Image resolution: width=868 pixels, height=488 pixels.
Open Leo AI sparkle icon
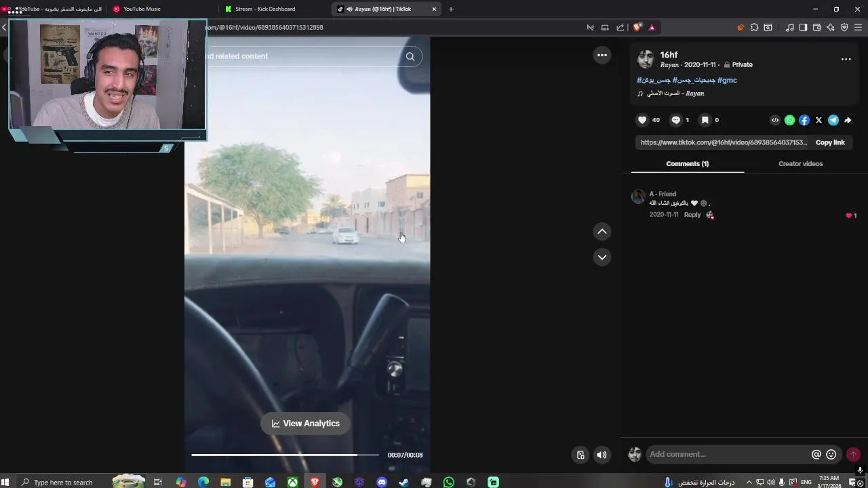(831, 27)
